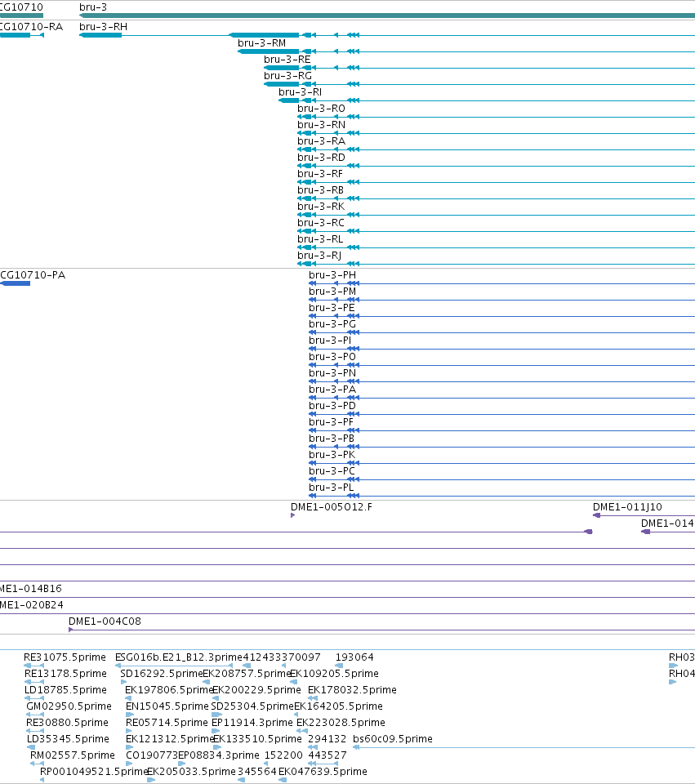The width and height of the screenshot is (695, 784).
Task: Select EST LD35345.5prime
Action: point(68,739)
